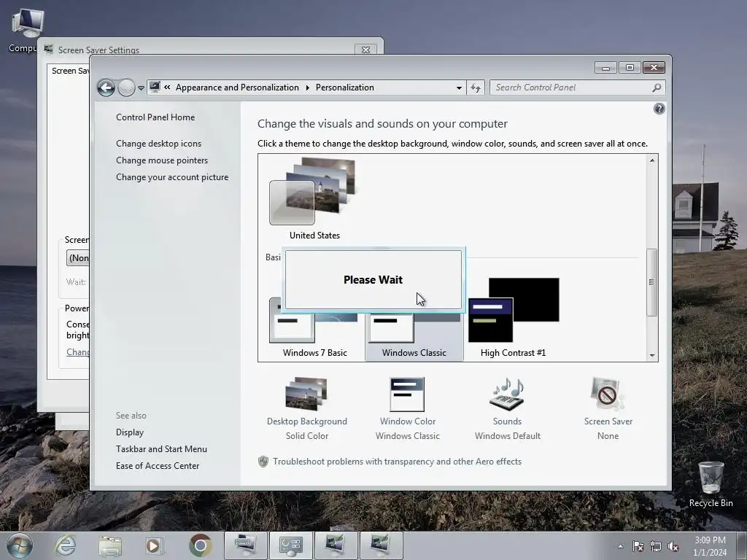Open Change mouse pointers link
This screenshot has height=560, width=747.
coord(162,160)
